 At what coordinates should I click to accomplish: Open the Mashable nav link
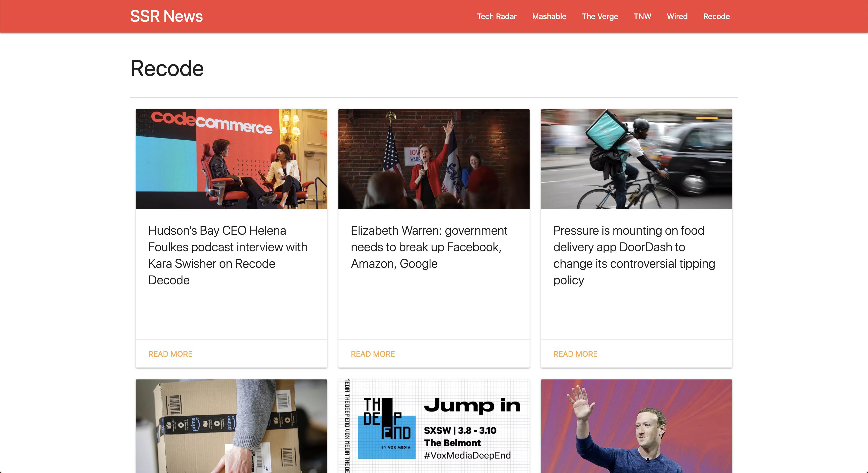point(549,16)
